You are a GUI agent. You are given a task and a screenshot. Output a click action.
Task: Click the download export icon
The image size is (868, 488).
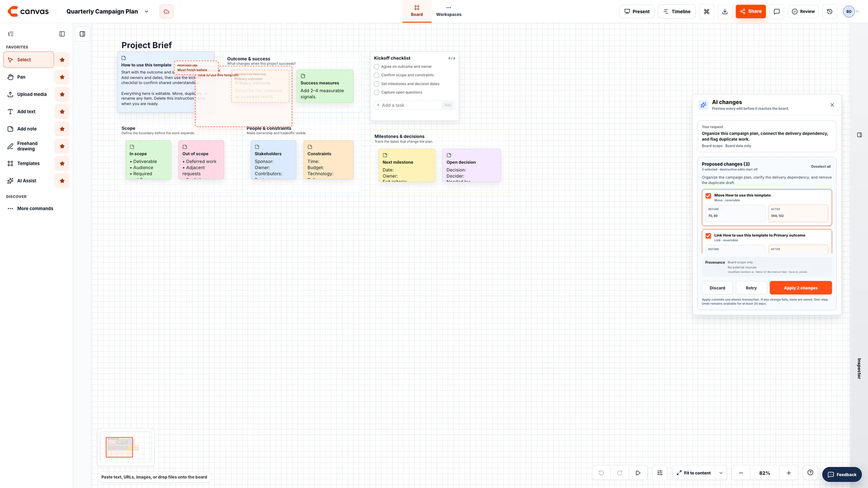pos(725,11)
